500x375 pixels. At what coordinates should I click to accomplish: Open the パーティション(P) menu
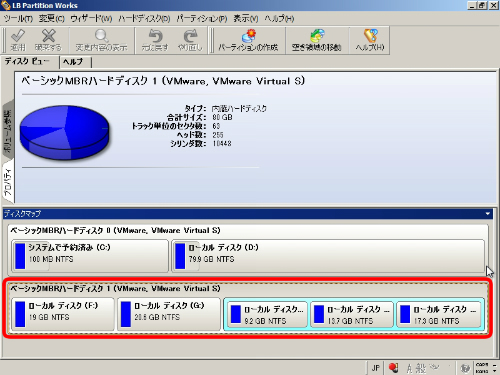[x=202, y=19]
